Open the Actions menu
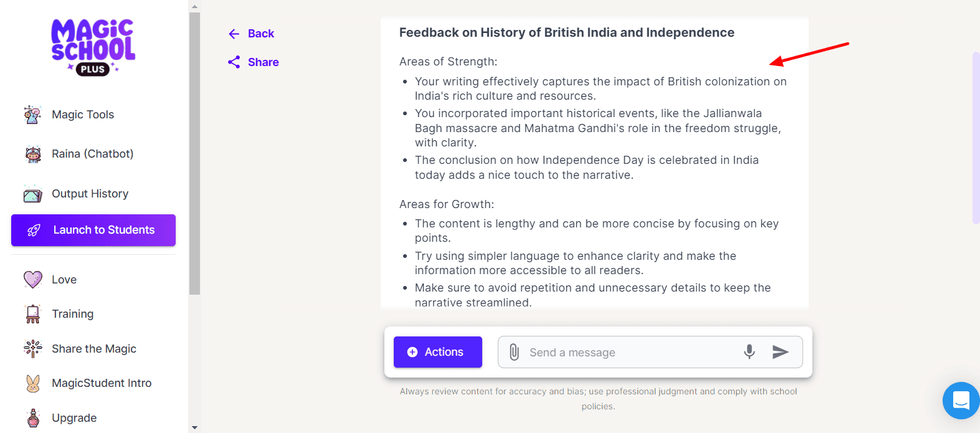This screenshot has width=980, height=433. (438, 352)
